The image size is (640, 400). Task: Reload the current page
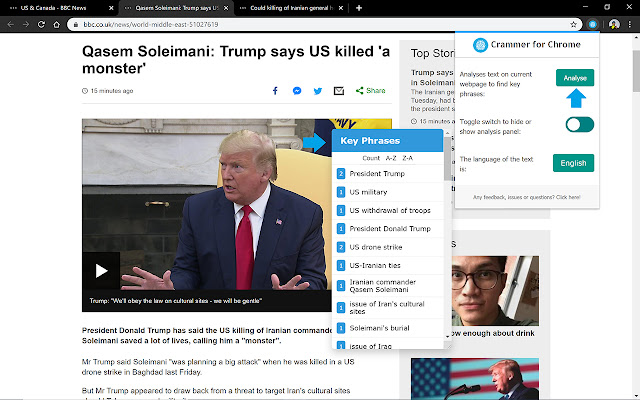point(41,24)
